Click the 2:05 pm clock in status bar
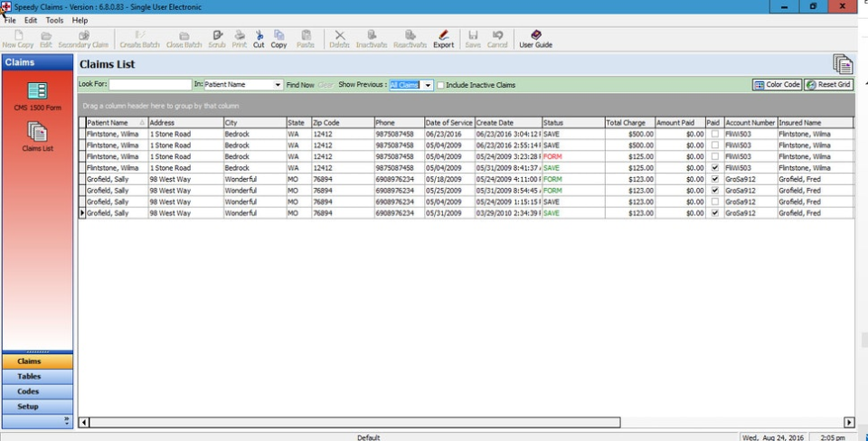 (833, 437)
